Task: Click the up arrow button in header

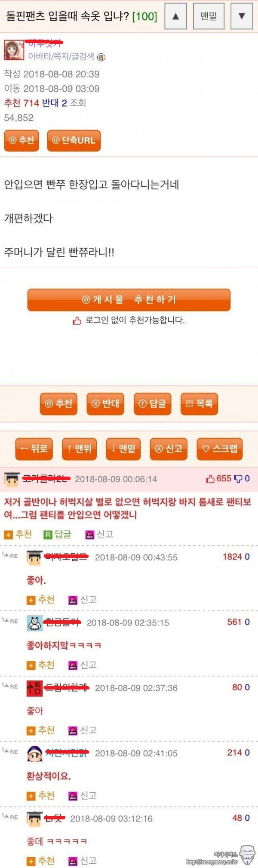Action: pos(175,16)
